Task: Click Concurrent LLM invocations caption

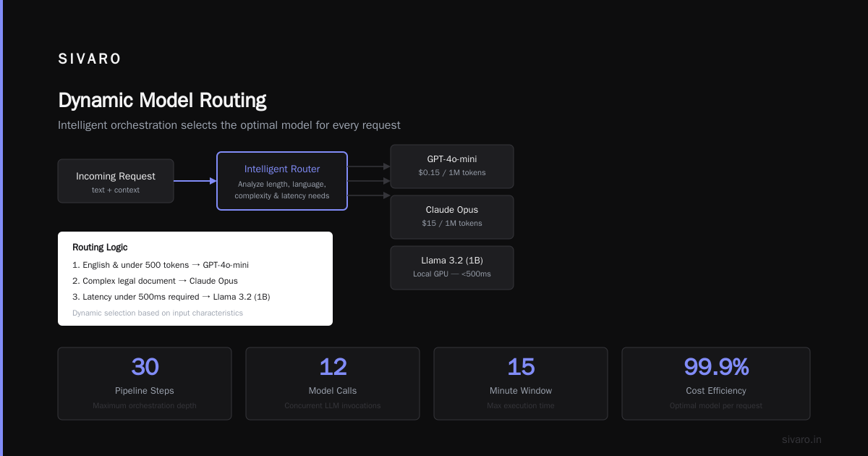Action: [x=333, y=405]
